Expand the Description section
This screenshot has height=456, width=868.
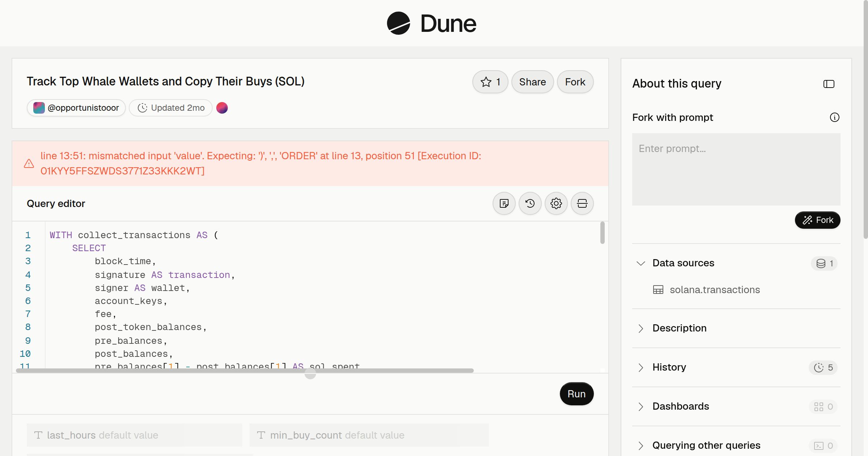[x=736, y=328]
